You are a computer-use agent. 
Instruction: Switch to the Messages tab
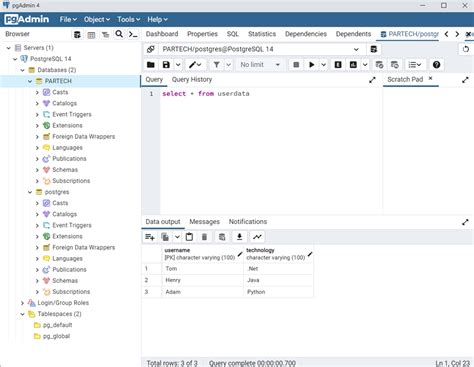pos(204,222)
